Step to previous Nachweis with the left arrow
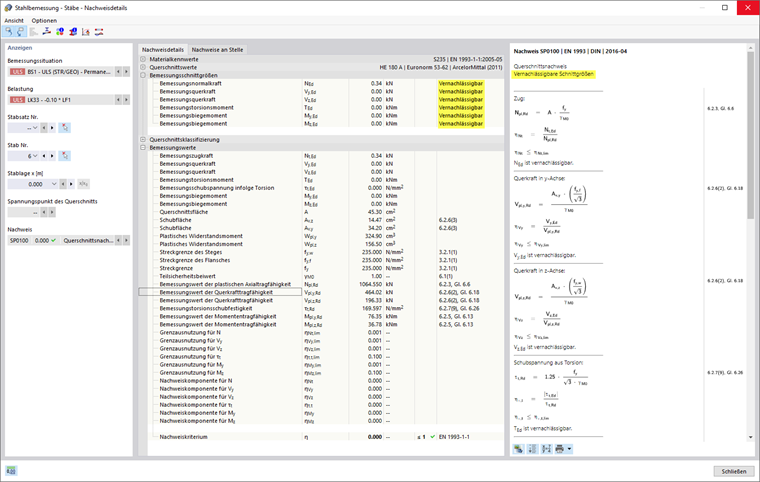Viewport: 760px width, 482px height. (118, 241)
